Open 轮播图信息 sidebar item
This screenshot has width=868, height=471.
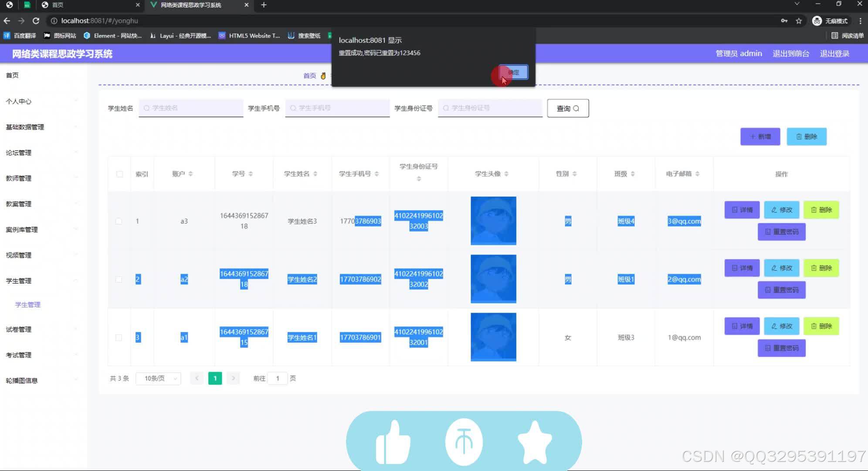43,380
